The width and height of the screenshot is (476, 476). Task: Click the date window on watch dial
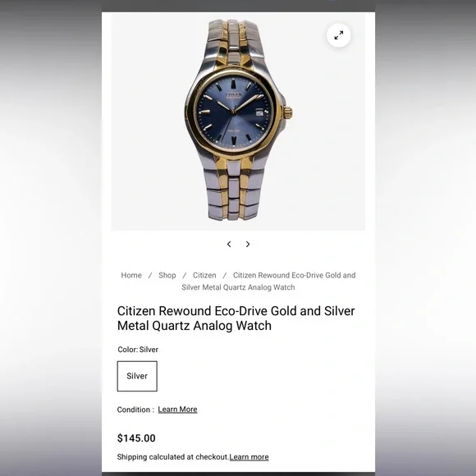(x=259, y=113)
